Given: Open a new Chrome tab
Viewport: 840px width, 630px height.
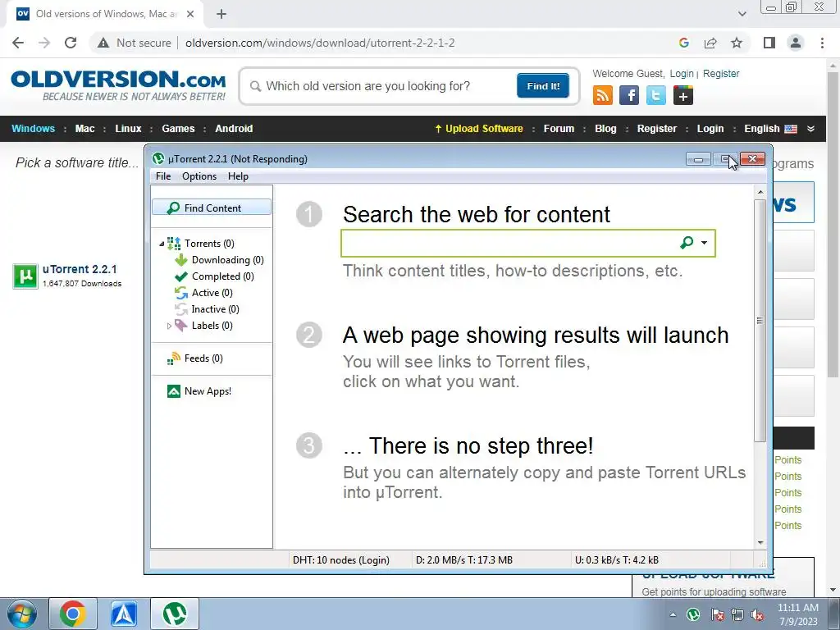Looking at the screenshot, I should click(221, 15).
